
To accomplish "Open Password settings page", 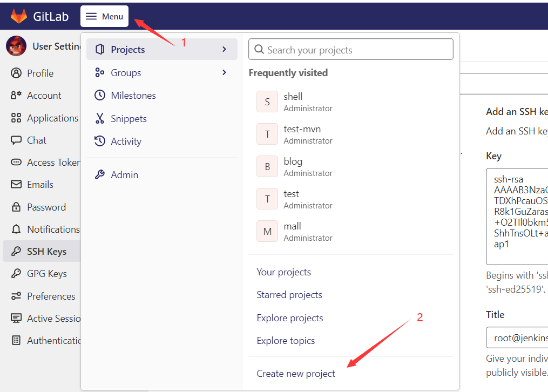I will point(46,207).
